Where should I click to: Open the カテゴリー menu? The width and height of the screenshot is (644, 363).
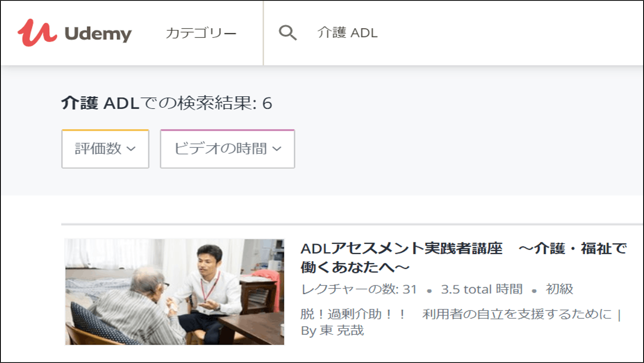pos(201,33)
